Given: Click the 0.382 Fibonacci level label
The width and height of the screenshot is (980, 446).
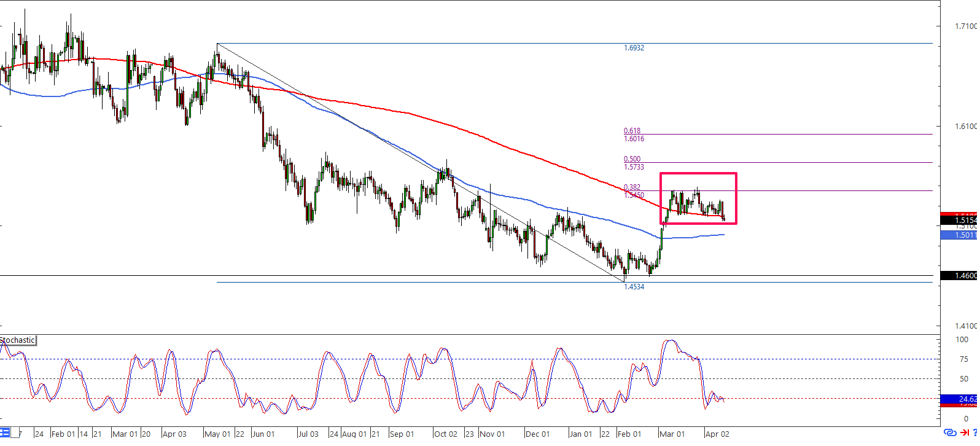Looking at the screenshot, I should tap(632, 187).
